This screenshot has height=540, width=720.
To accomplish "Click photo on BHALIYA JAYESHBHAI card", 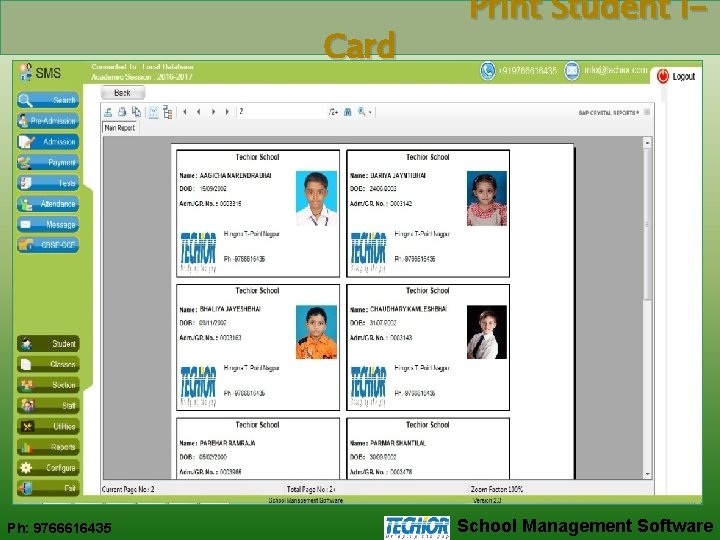I will click(x=316, y=332).
